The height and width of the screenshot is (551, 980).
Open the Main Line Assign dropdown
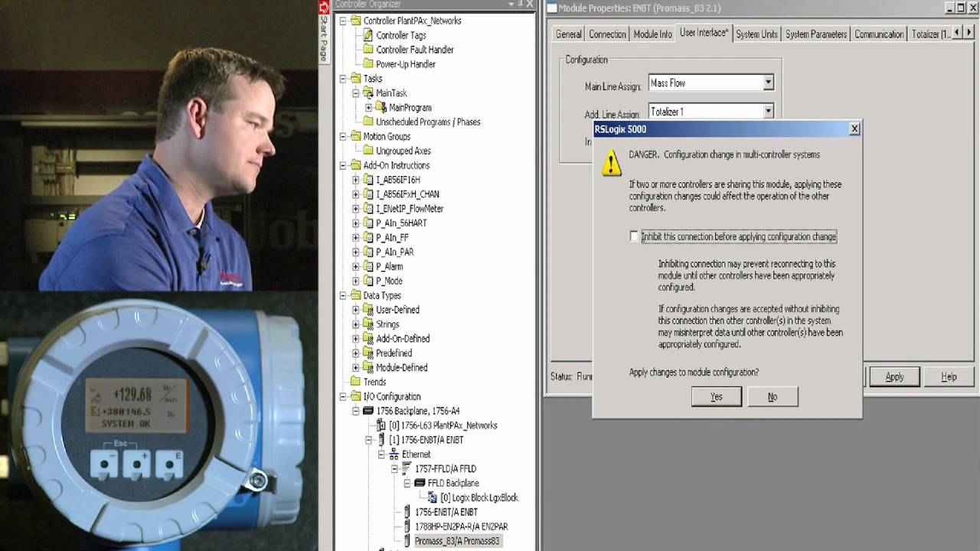click(768, 83)
